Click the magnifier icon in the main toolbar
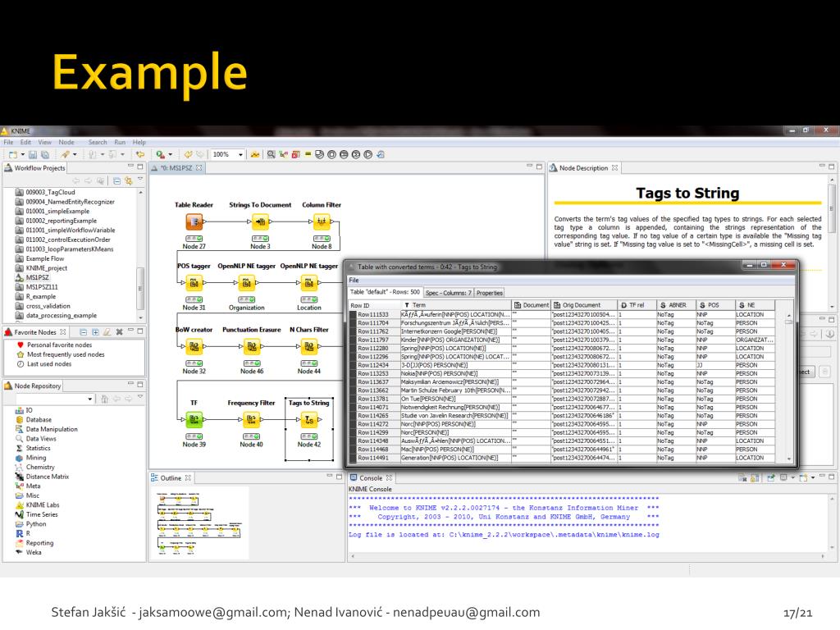Screen dimensions: 840x630 point(271,154)
